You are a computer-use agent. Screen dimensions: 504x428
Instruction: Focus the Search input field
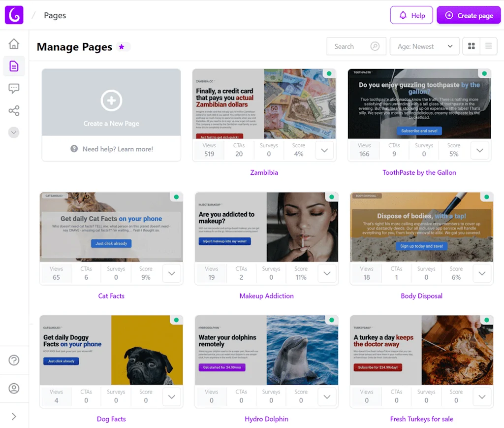356,46
